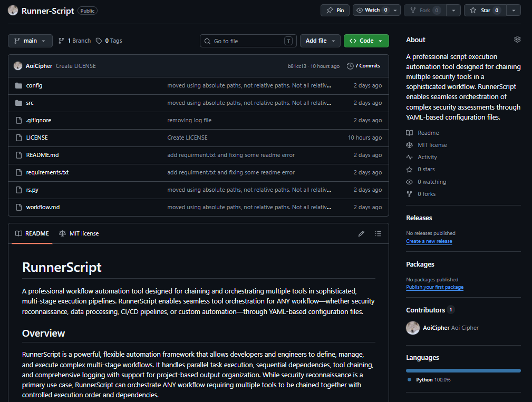
Task: Click the Runner-Script repository title
Action: pos(47,11)
